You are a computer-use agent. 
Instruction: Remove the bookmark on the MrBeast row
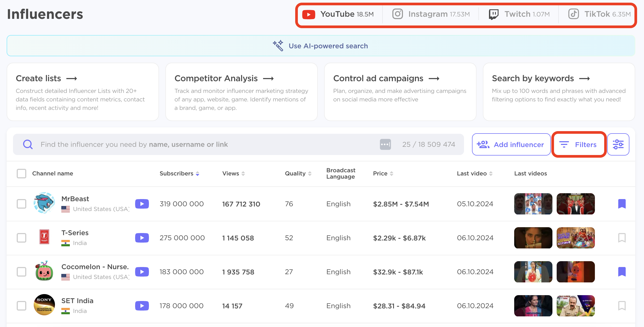point(622,204)
